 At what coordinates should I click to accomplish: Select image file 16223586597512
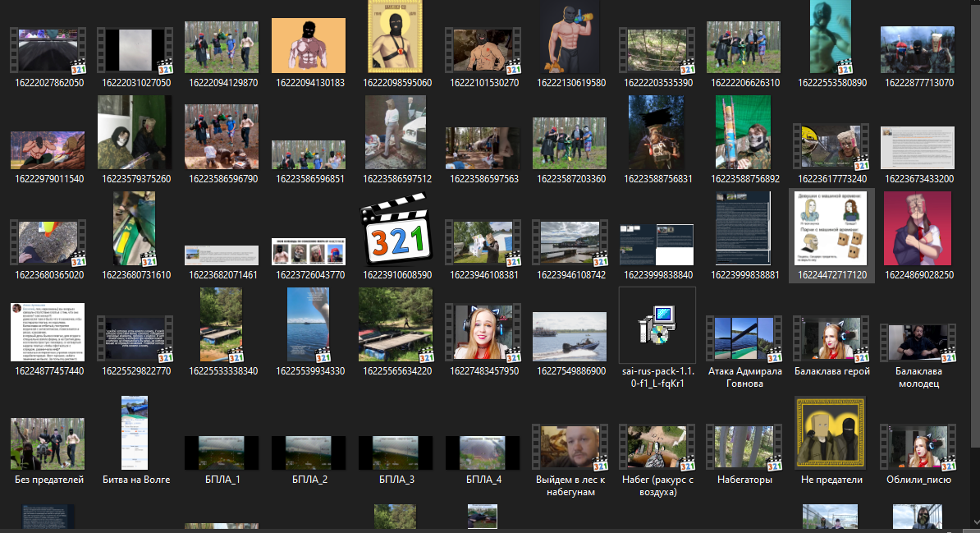click(x=396, y=132)
